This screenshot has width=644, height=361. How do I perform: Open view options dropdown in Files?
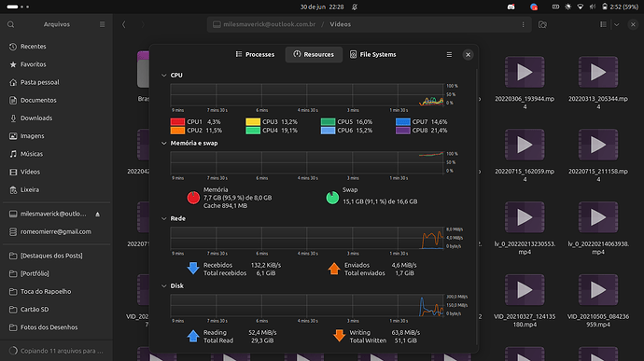tap(617, 24)
